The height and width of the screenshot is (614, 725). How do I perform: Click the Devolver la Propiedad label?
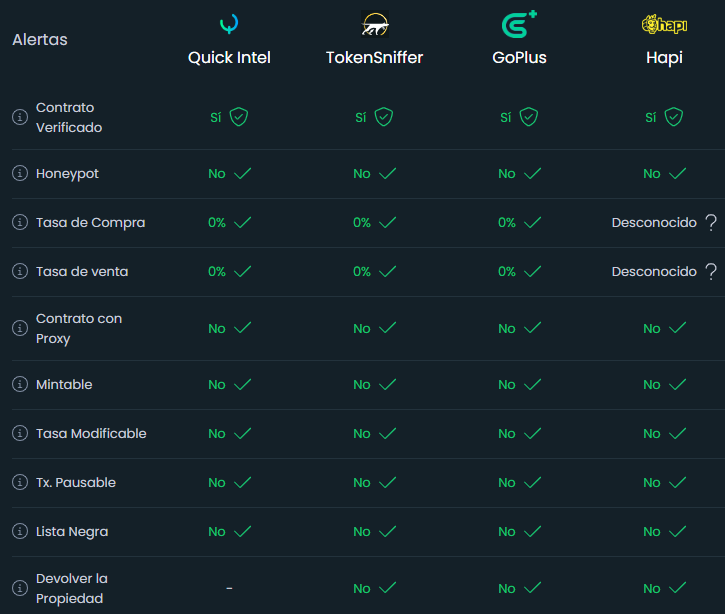[72, 589]
